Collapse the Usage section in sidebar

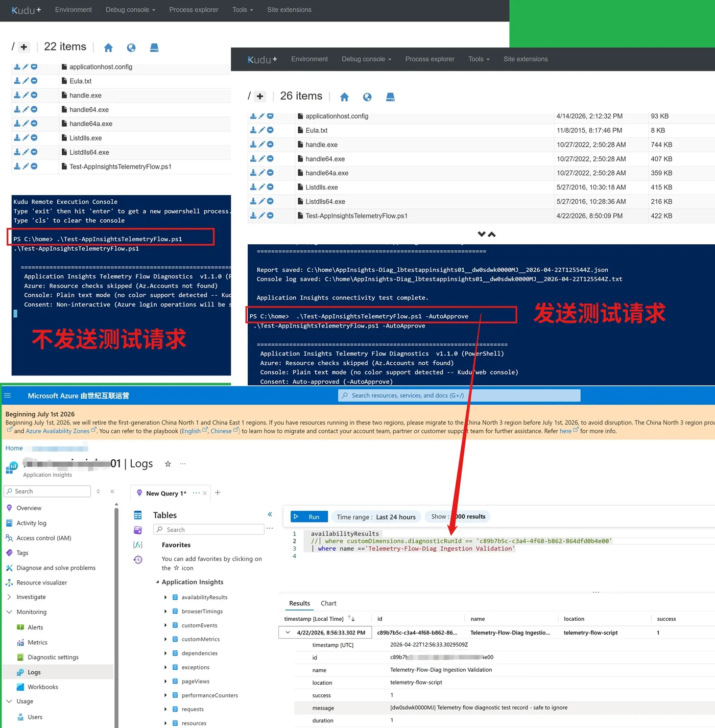(9, 701)
